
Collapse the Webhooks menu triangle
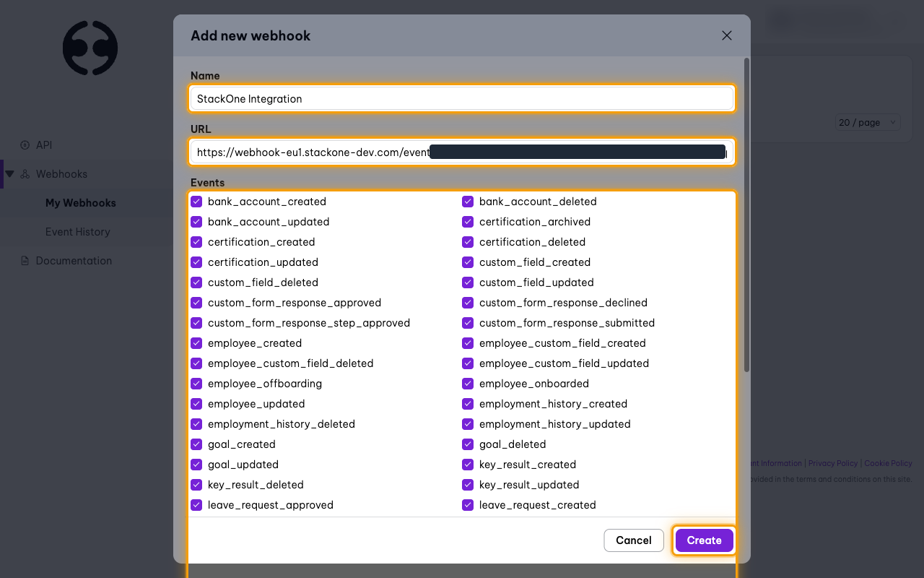click(9, 173)
